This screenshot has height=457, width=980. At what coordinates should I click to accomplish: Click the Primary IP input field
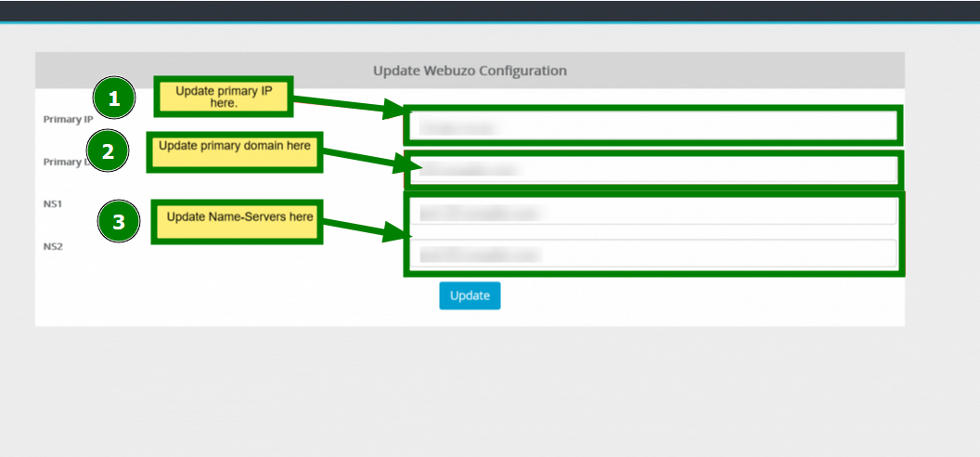(x=653, y=125)
